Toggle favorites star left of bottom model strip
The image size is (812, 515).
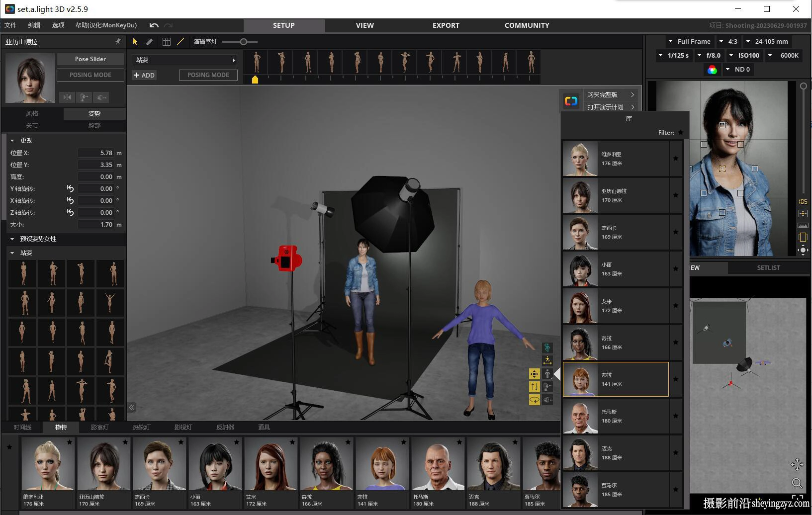9,447
